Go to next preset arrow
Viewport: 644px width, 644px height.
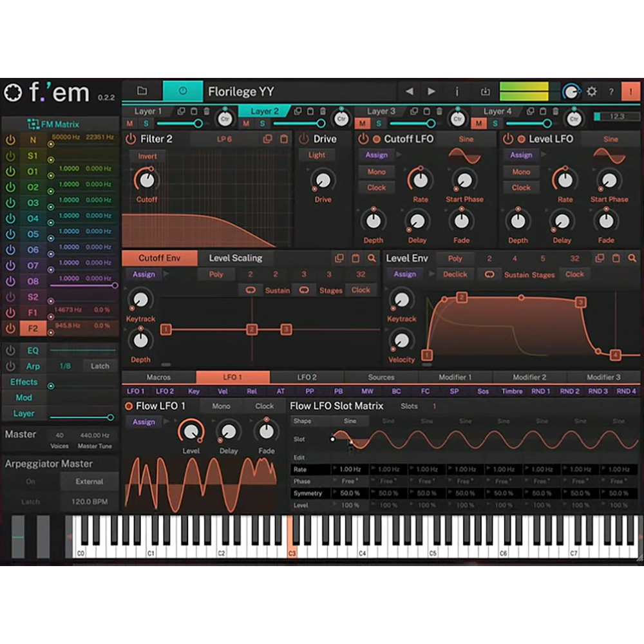pyautogui.click(x=431, y=91)
